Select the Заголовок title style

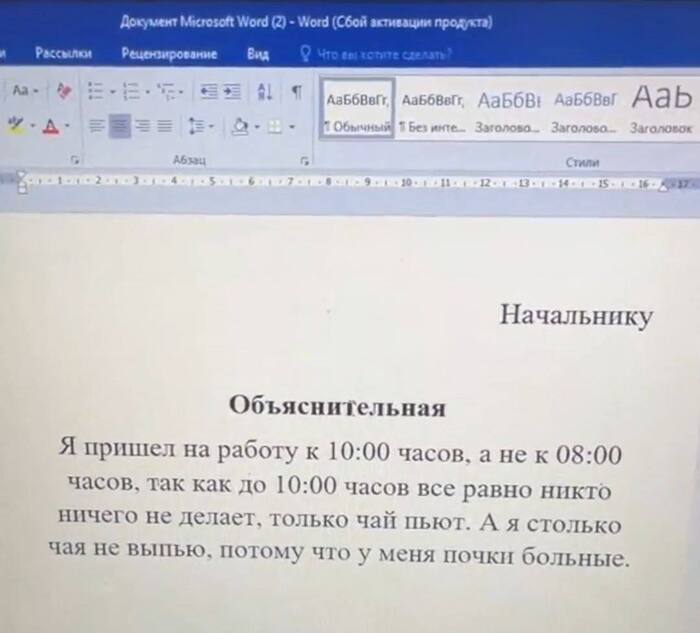(662, 109)
